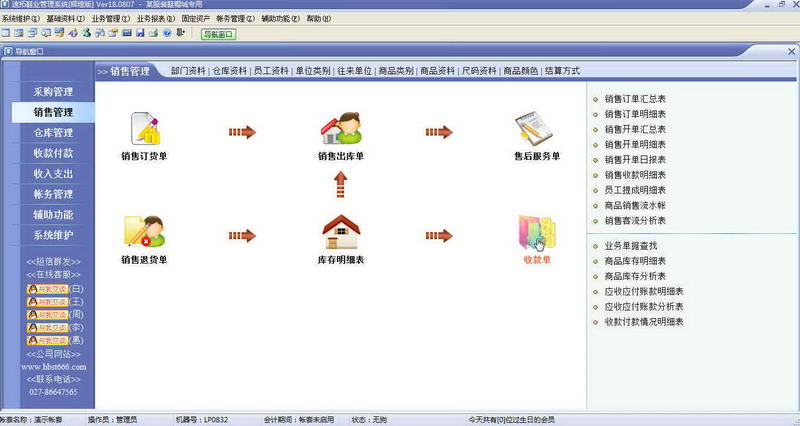The width and height of the screenshot is (800, 426).
Task: Open the 辅助功能 menu in menu bar
Action: (x=281, y=18)
